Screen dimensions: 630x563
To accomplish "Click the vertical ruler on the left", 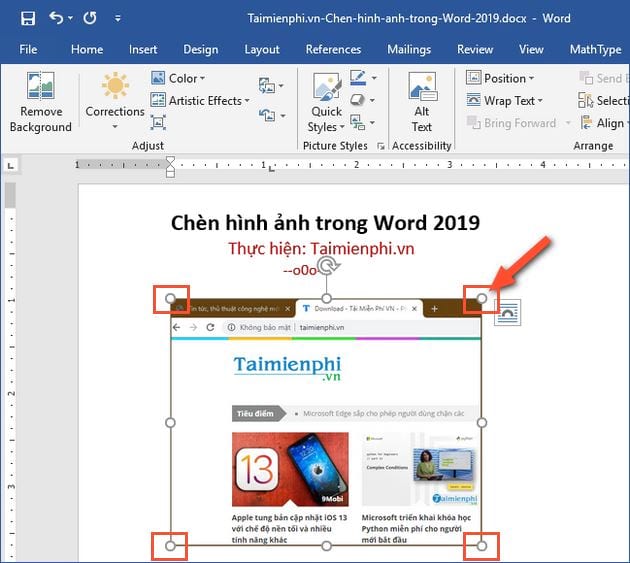I will pos(11,372).
